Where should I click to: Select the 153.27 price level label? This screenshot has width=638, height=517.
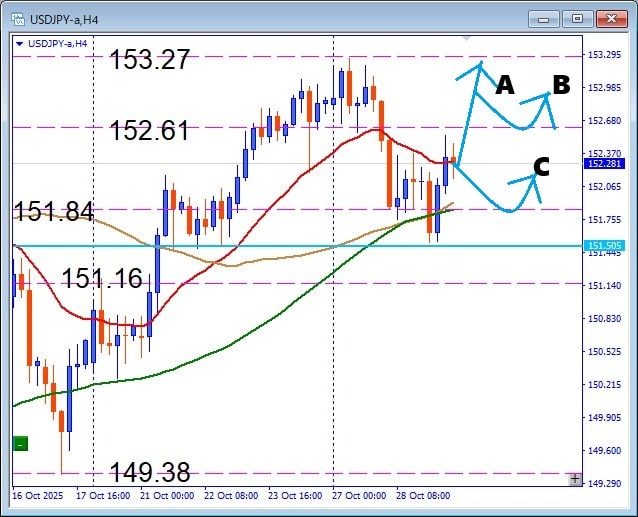[149, 60]
